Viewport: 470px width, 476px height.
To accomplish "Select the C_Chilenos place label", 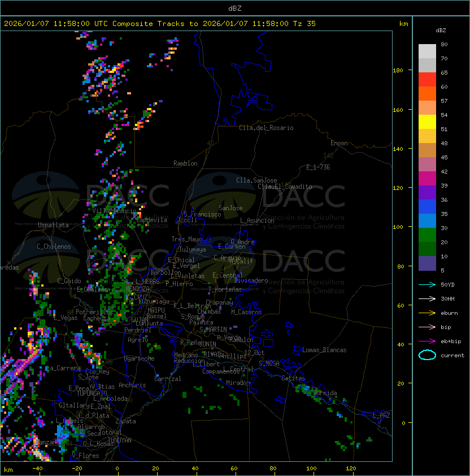I will point(54,246).
